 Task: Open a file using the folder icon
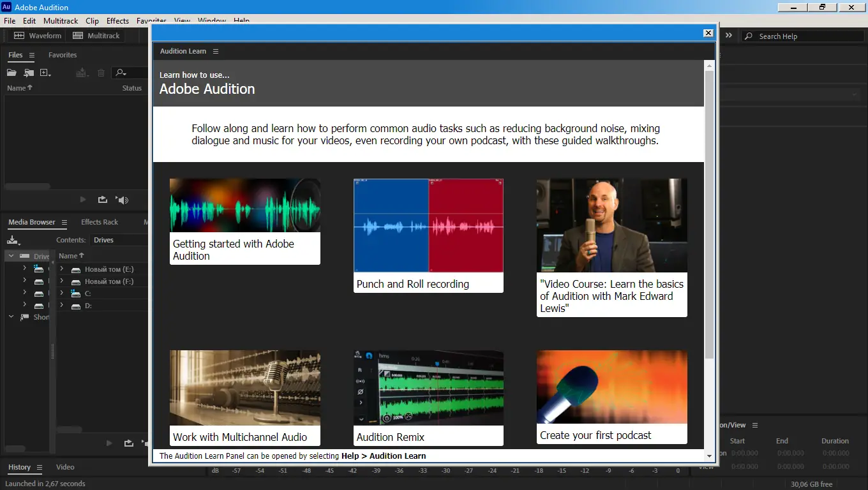pyautogui.click(x=11, y=72)
